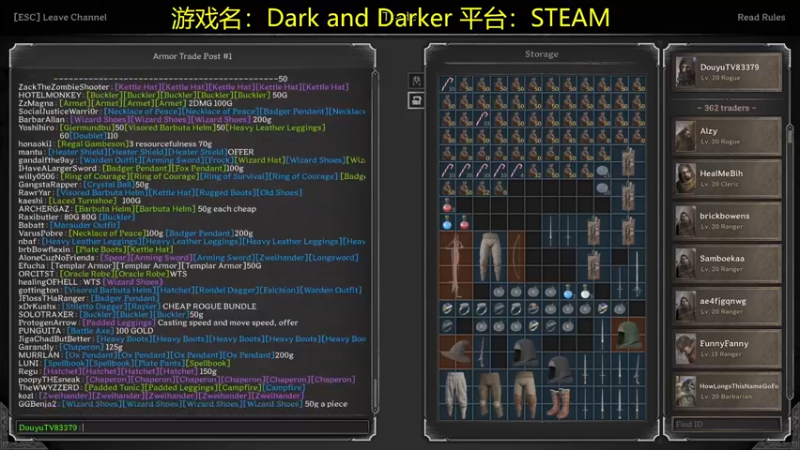Click the "CHEAP ROGUE BUNDLE" chat text
800x450 pixels.
[209, 306]
